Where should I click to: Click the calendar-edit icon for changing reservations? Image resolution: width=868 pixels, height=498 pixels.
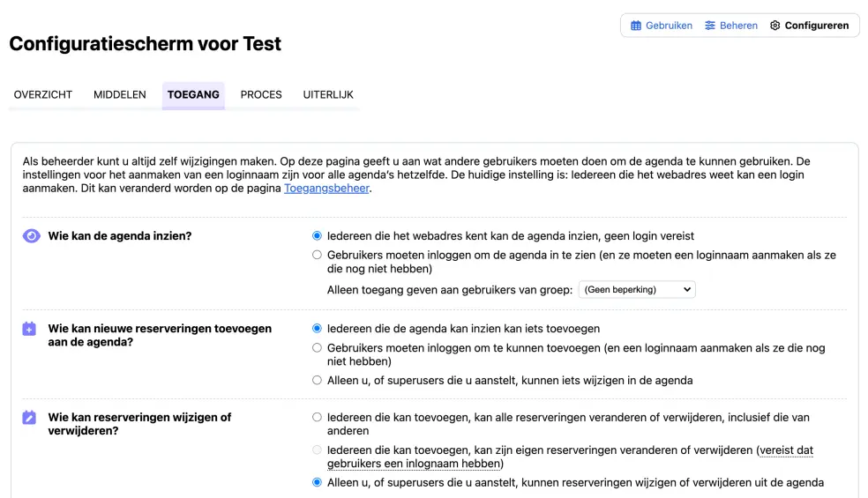tap(29, 418)
